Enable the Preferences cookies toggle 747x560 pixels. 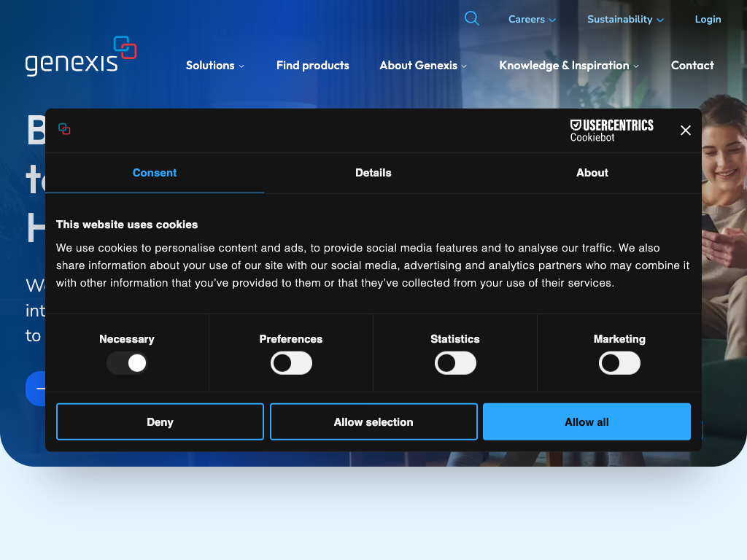pyautogui.click(x=291, y=363)
